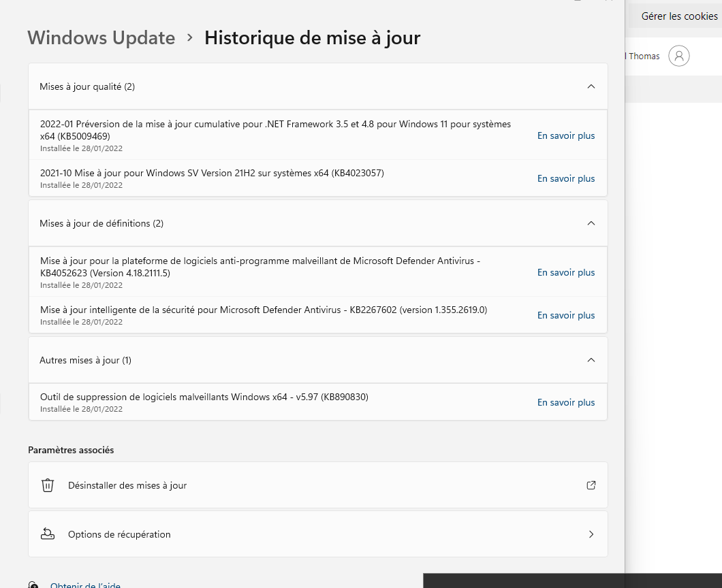Select the Microsoft Defender Antivirus platform update entry
The image size is (722, 588).
tap(260, 267)
